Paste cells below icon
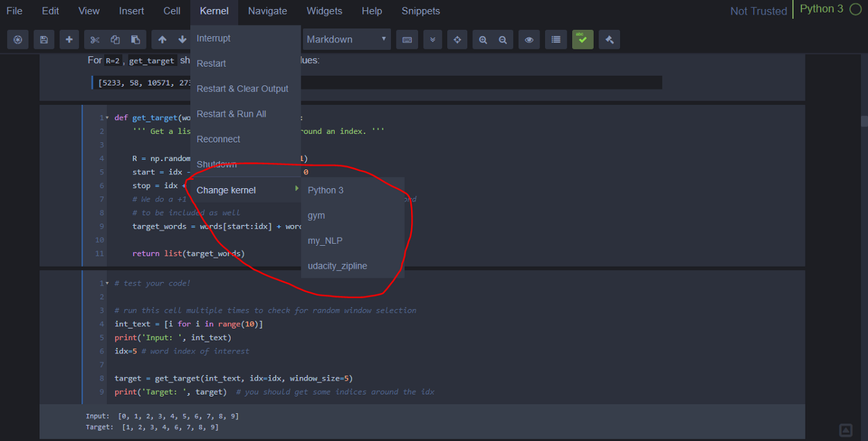Viewport: 868px width, 441px height. point(135,40)
